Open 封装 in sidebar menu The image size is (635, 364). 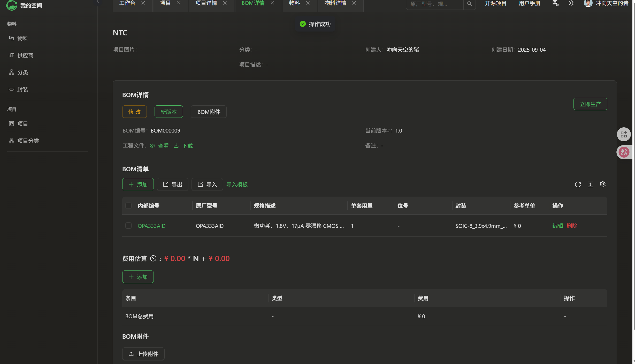click(22, 89)
